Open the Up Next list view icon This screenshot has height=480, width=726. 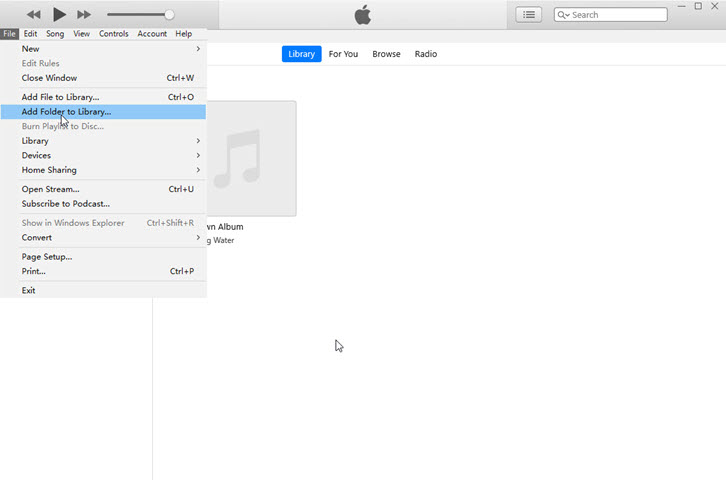[529, 15]
